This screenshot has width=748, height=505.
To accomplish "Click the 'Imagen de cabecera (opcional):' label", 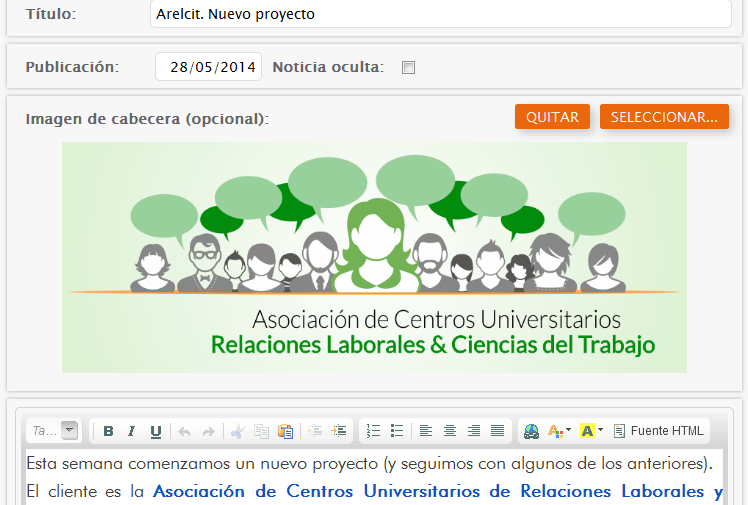I will click(147, 119).
